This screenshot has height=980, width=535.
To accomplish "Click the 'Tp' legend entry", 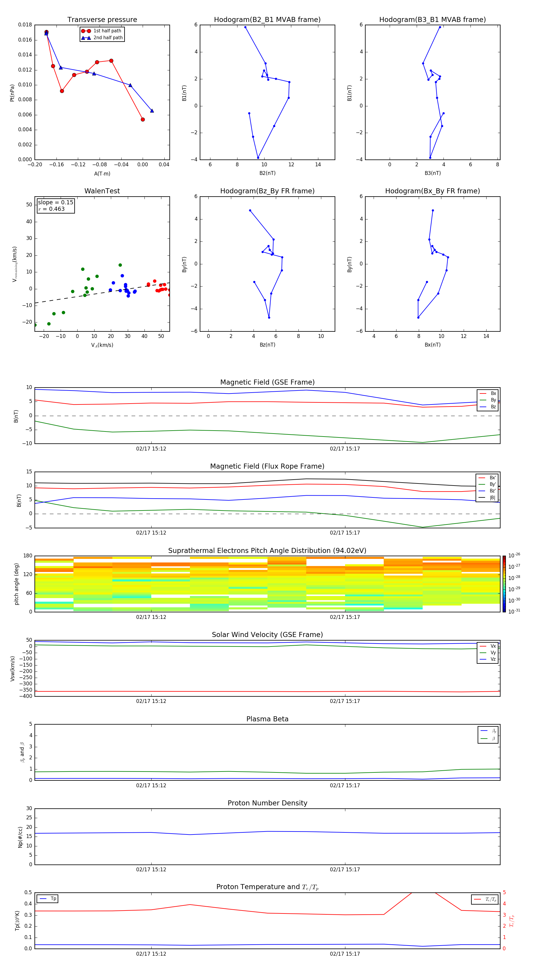I will pos(48,899).
